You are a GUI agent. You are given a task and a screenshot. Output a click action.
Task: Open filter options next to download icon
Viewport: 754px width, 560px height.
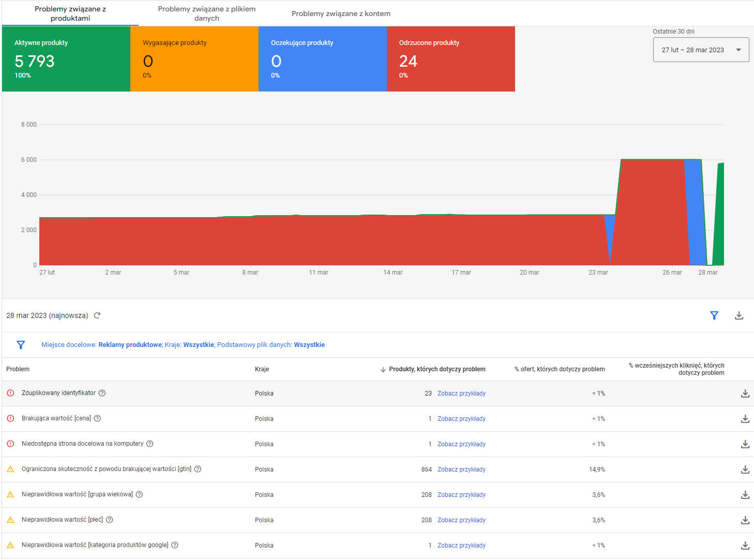714,315
